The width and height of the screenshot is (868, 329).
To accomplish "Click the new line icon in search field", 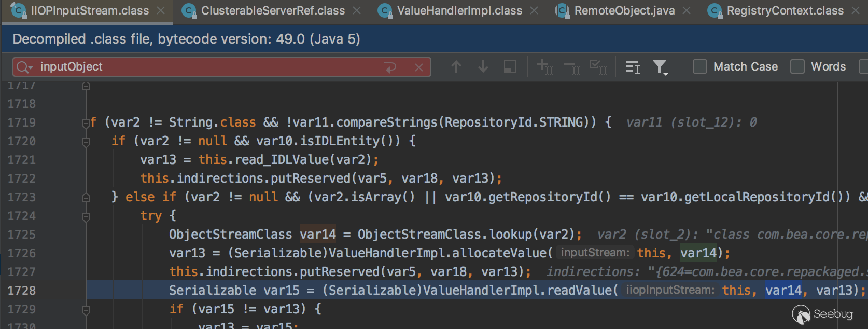I will coord(390,67).
